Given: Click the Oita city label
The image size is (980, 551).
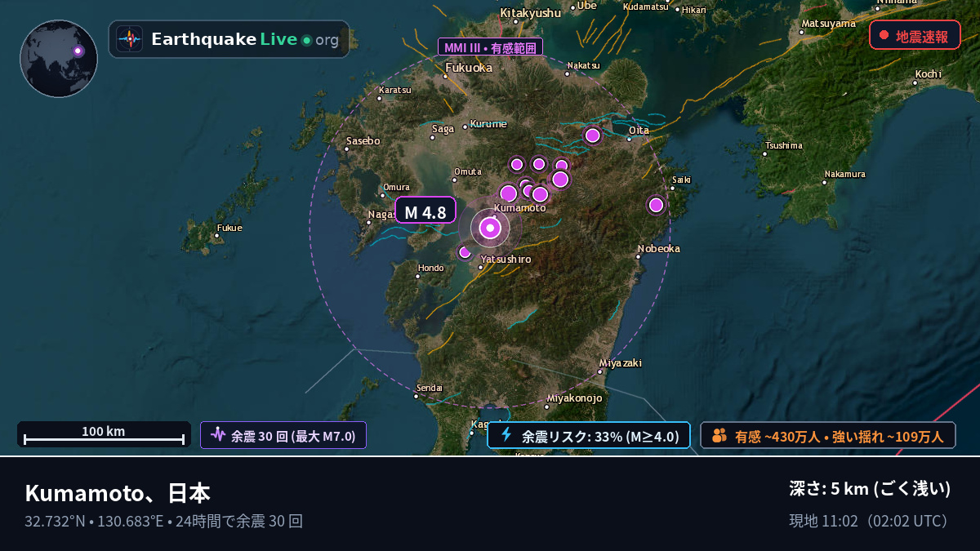Looking at the screenshot, I should tap(639, 130).
